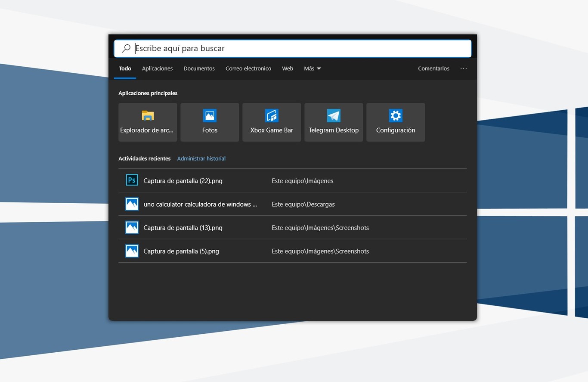Viewport: 588px width, 382px height.
Task: Click image icon beside uno calculator file
Action: pos(132,204)
